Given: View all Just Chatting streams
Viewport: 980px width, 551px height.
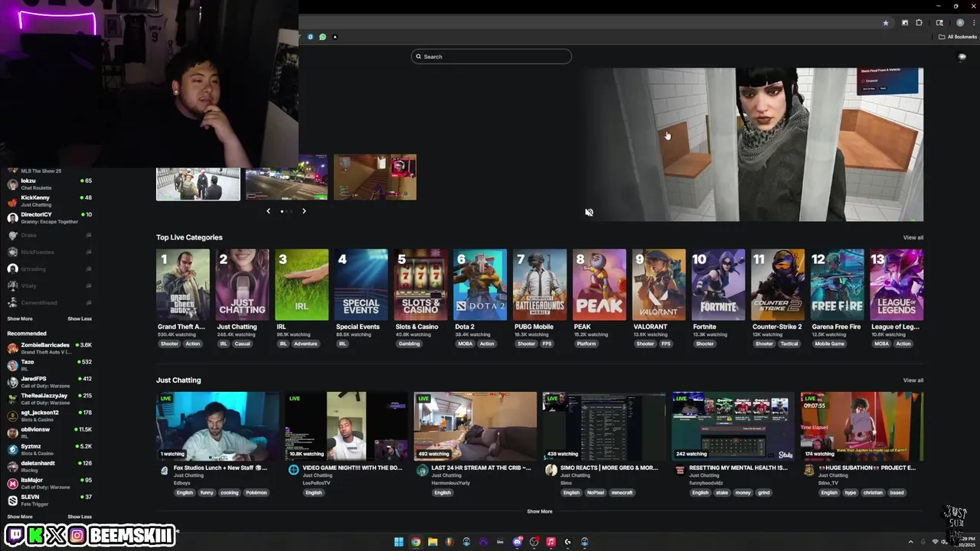Looking at the screenshot, I should 913,380.
